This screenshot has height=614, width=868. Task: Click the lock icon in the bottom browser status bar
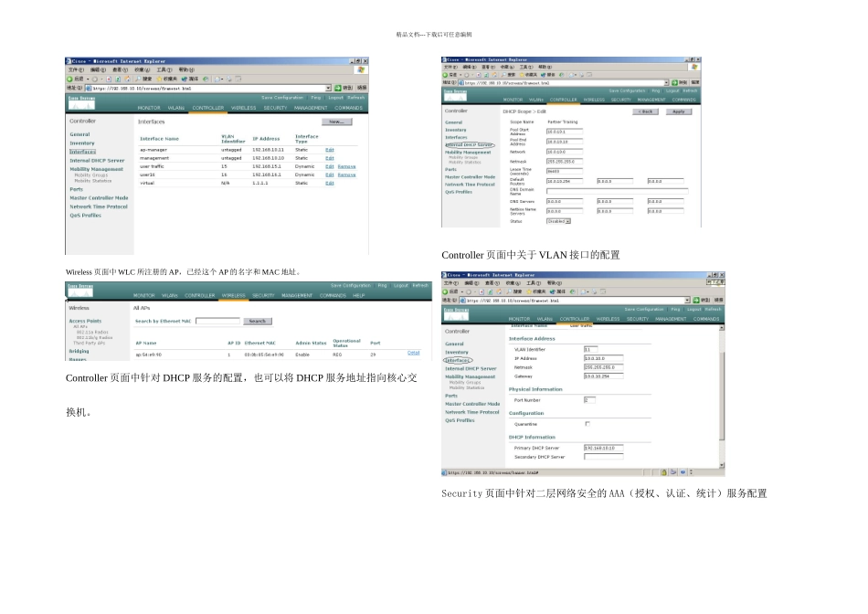click(x=663, y=472)
